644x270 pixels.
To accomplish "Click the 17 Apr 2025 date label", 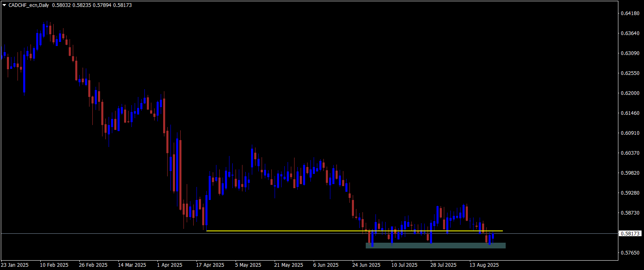I will 210,265.
